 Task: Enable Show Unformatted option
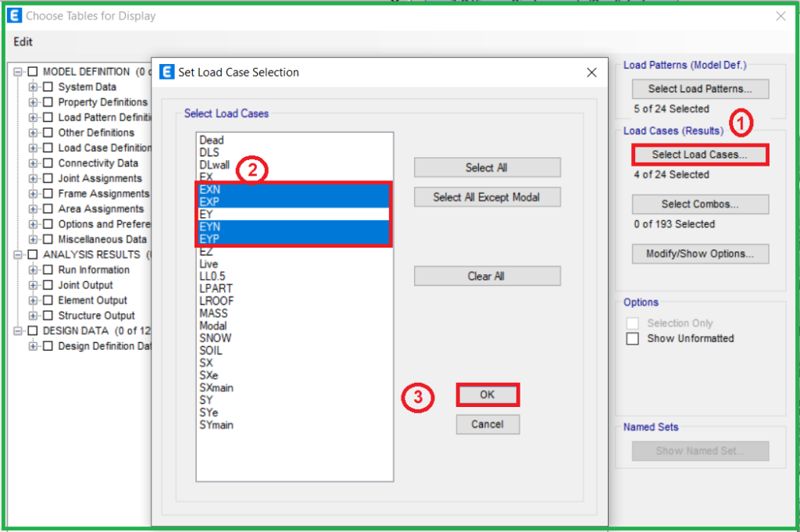[632, 339]
